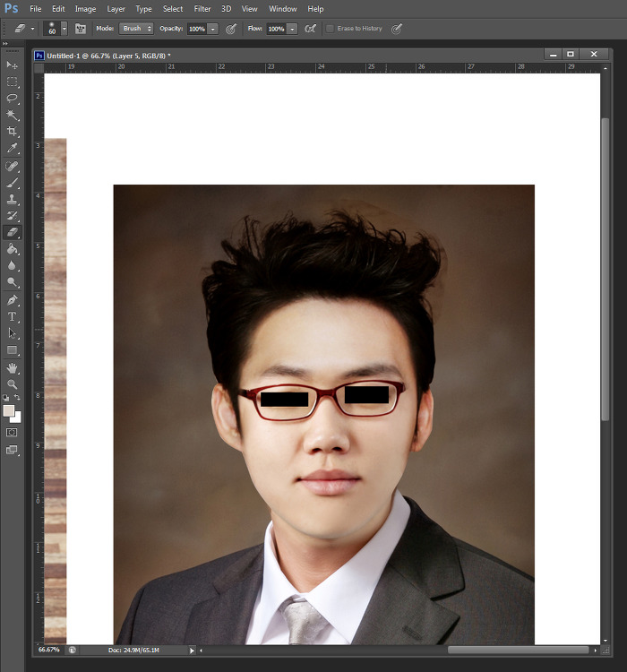Screen dimensions: 627x672
Task: Click the status bar preview icon
Action: click(x=73, y=650)
